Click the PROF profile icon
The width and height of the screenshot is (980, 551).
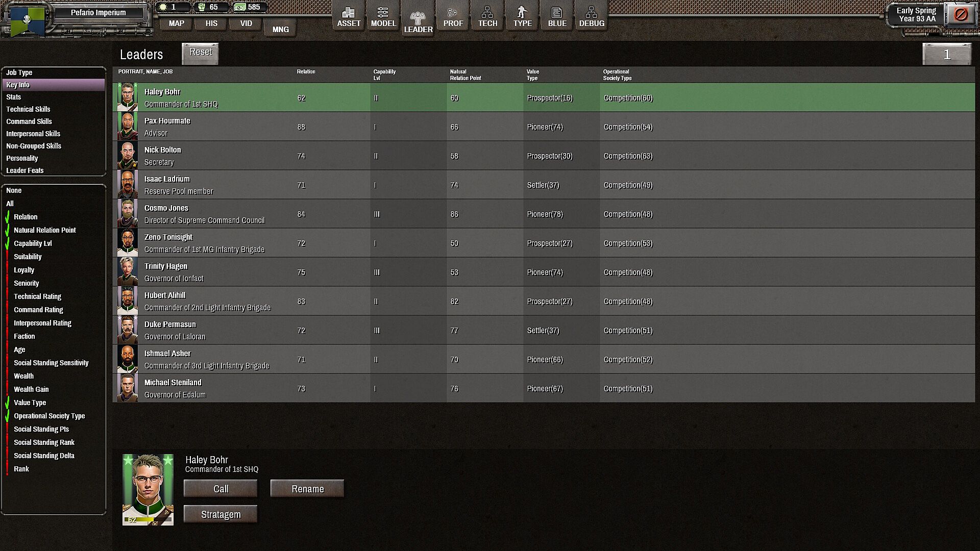pos(453,17)
